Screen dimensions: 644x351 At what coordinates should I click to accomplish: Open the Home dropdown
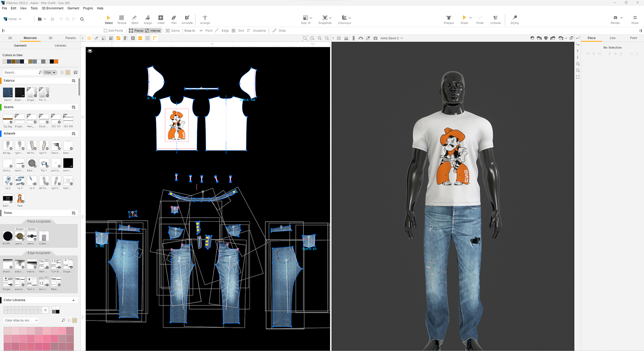(x=12, y=19)
